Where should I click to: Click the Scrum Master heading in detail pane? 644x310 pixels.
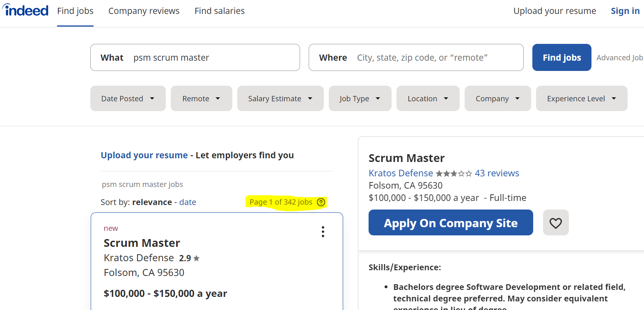(x=406, y=158)
